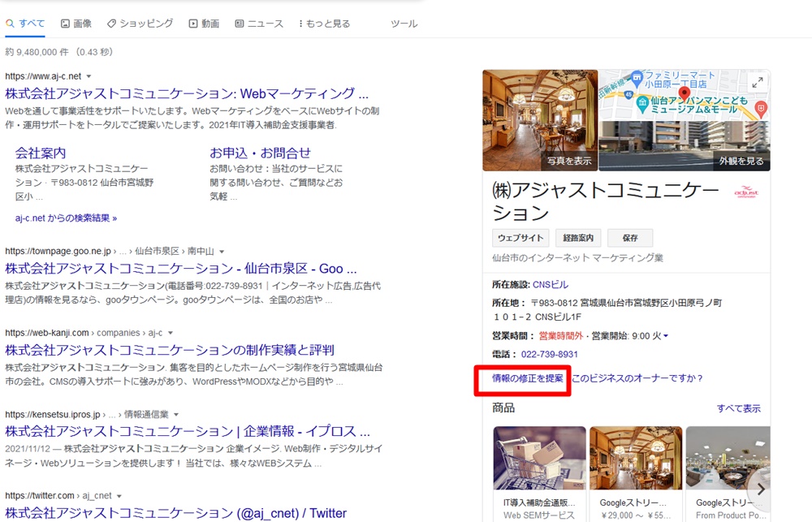
Task: Click aj-c.net からの検索結果 link
Action: [67, 218]
